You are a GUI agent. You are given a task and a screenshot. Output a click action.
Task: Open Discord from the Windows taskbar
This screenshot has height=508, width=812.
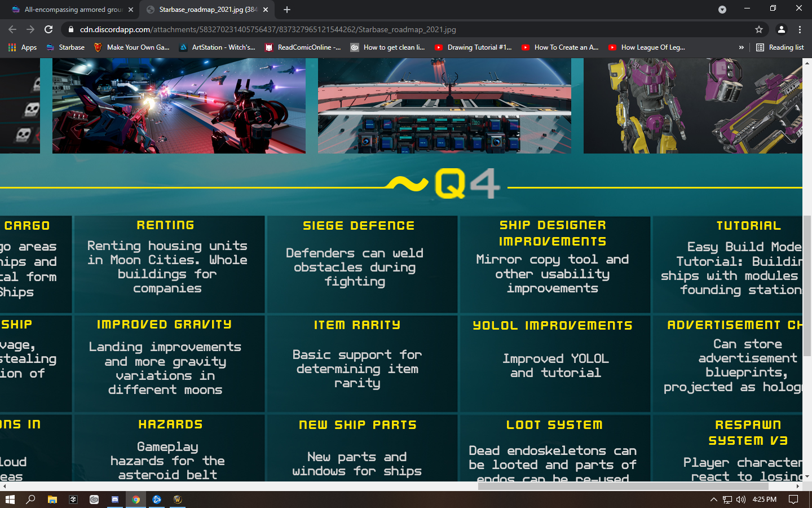coord(115,500)
